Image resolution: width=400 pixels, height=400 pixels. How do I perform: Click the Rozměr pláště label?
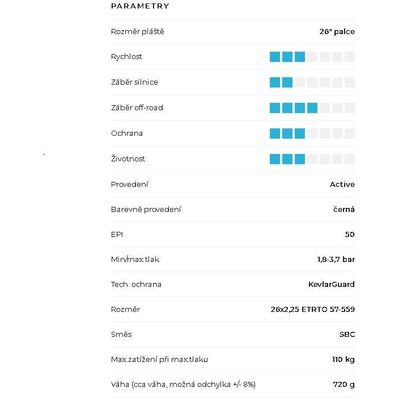pos(137,32)
